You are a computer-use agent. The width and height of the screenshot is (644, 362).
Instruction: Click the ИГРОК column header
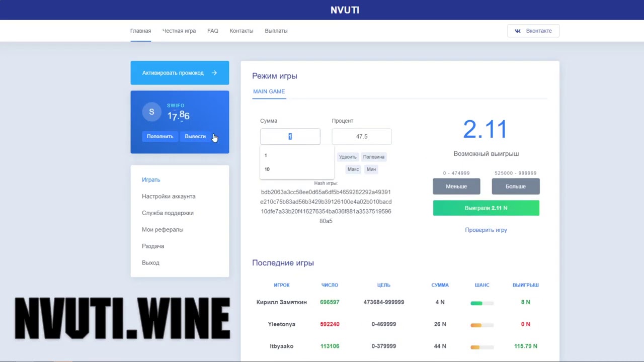282,285
